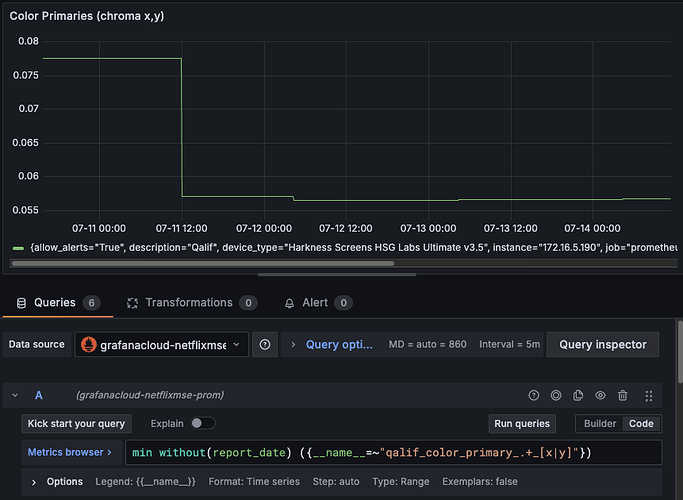Click Kick start your query button

pyautogui.click(x=76, y=424)
